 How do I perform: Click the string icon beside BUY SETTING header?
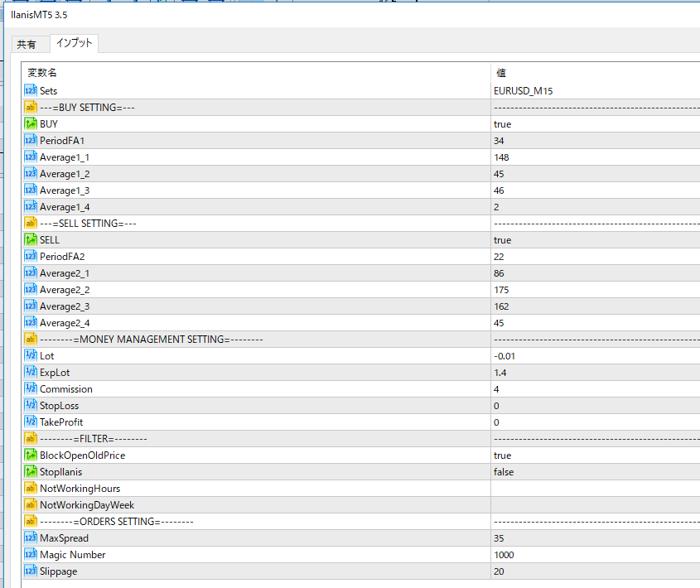pos(31,107)
